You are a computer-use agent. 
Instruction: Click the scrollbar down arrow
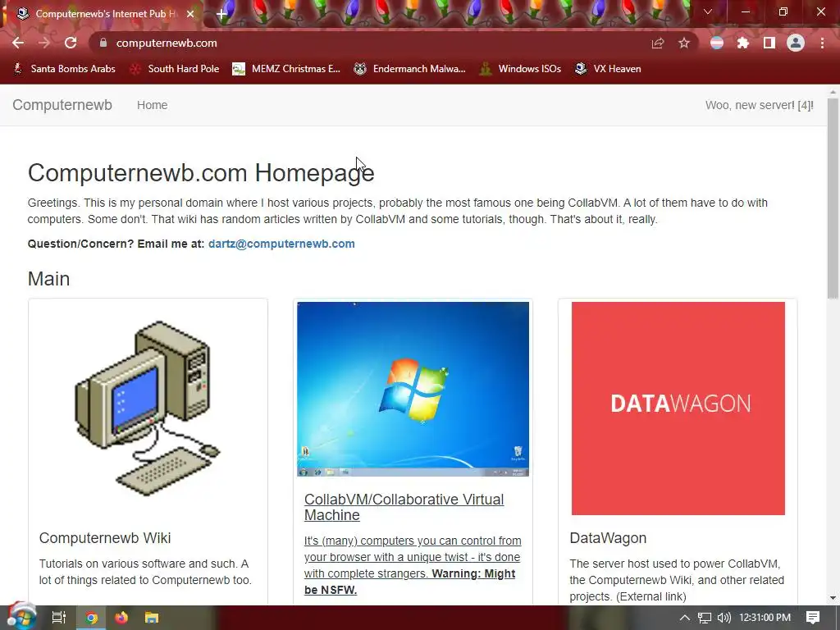[x=833, y=598]
